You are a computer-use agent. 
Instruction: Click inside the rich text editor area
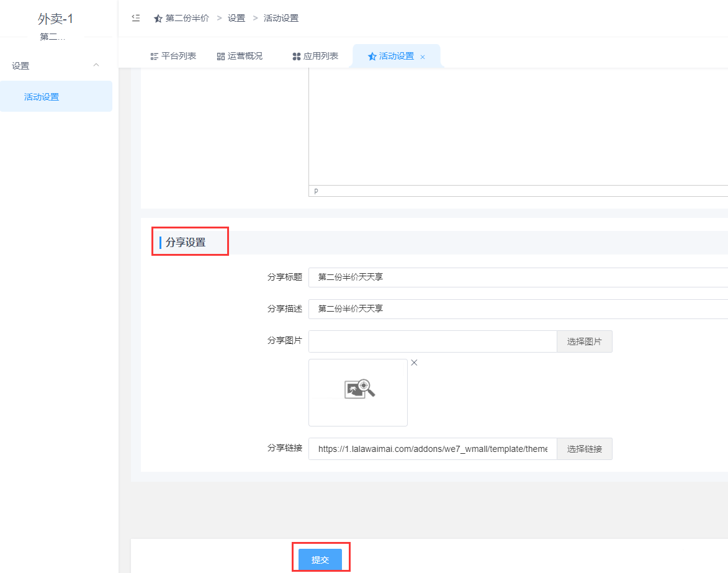518,126
